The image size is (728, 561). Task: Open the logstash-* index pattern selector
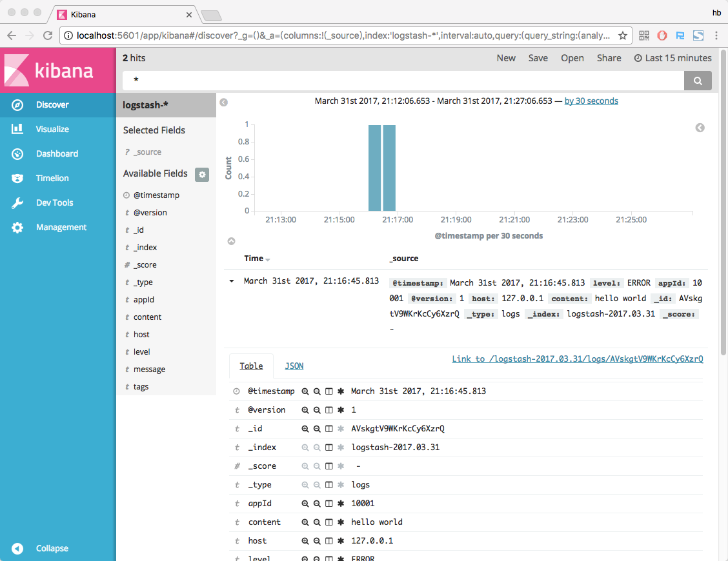point(167,105)
